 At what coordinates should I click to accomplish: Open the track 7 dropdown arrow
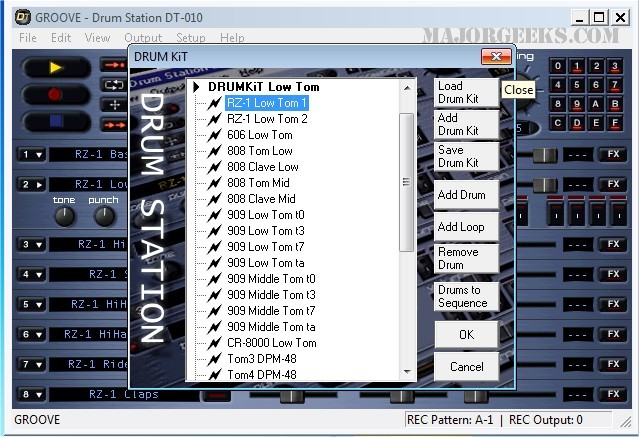point(39,365)
